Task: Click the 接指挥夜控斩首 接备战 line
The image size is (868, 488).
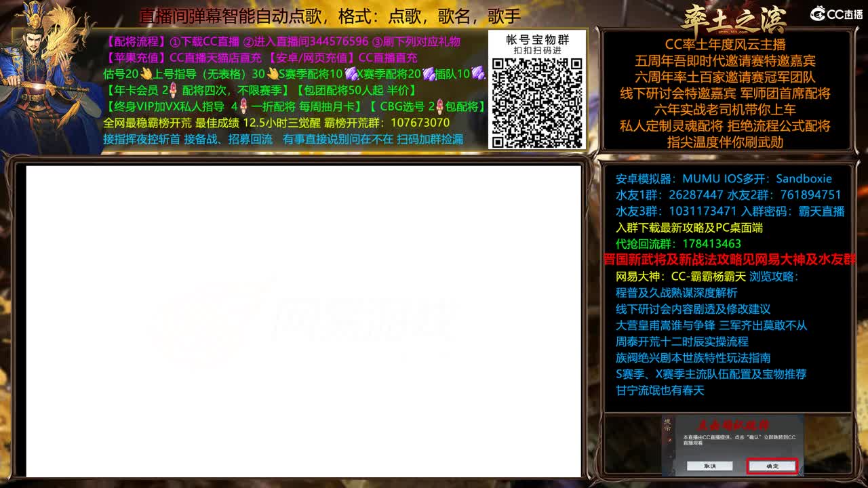Action: (283, 139)
